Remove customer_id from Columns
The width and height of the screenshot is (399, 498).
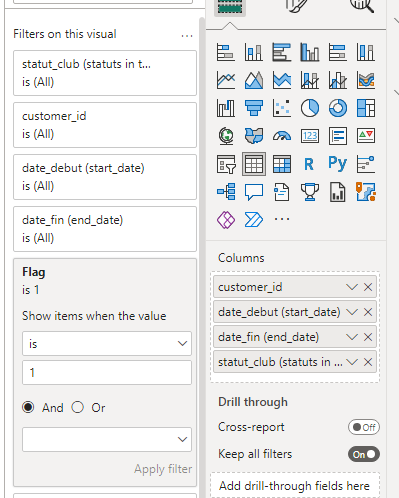(368, 287)
